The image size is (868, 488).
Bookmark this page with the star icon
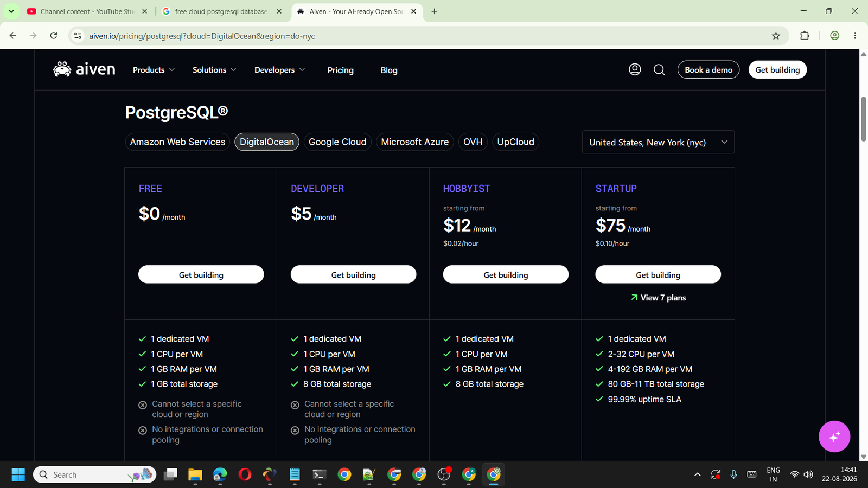pos(776,36)
